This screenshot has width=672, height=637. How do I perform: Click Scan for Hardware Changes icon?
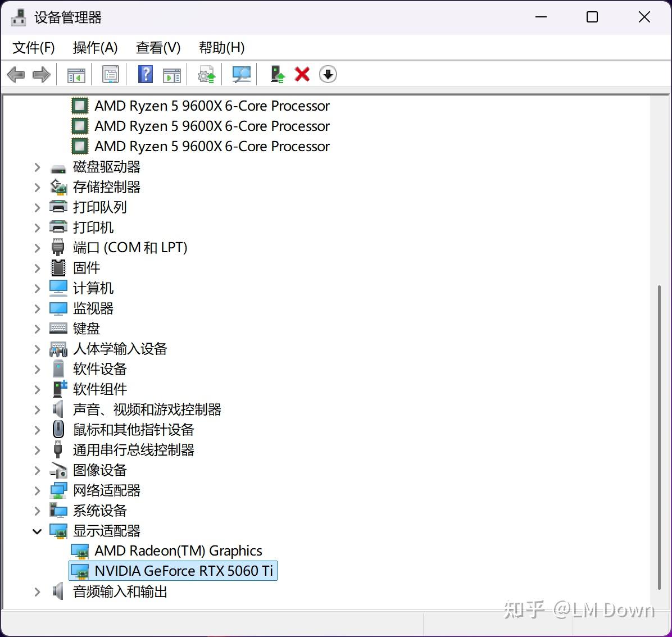point(241,74)
